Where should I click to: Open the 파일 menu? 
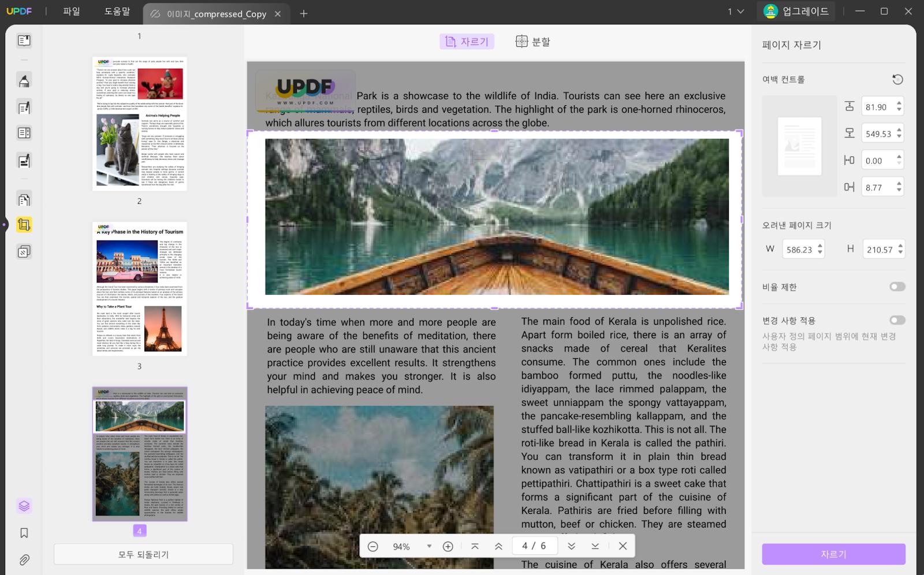pos(72,12)
